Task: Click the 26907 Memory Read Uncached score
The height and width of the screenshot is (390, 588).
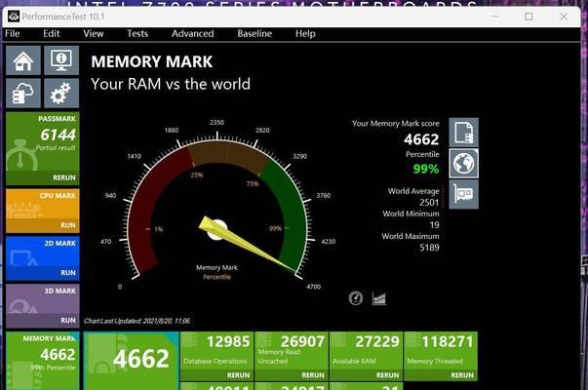Action: tap(302, 341)
